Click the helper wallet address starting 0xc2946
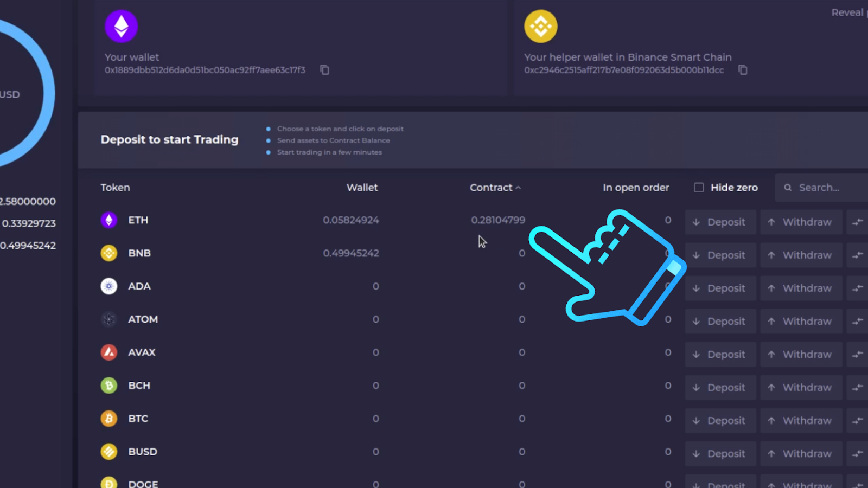 tap(624, 70)
